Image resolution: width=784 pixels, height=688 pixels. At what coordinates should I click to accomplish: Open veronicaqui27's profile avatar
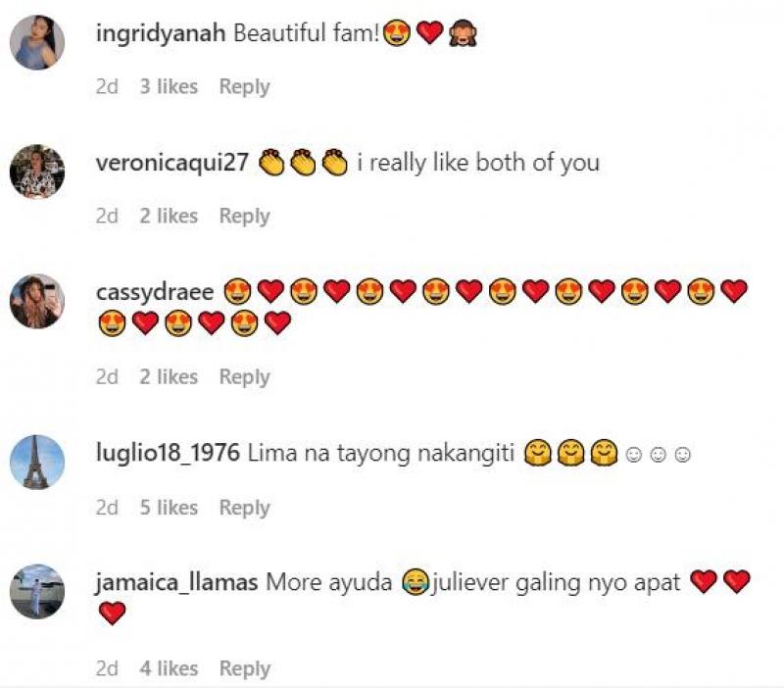(37, 172)
